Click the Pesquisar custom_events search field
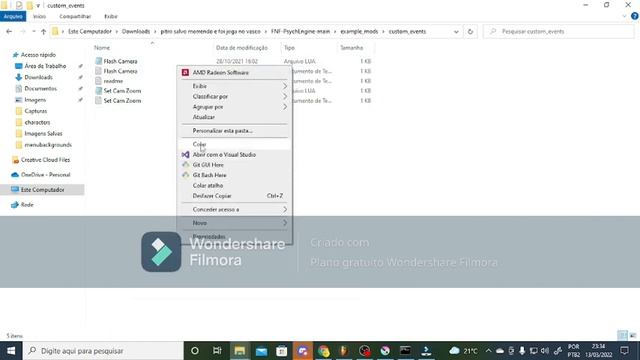This screenshot has width=640, height=360. [x=558, y=31]
